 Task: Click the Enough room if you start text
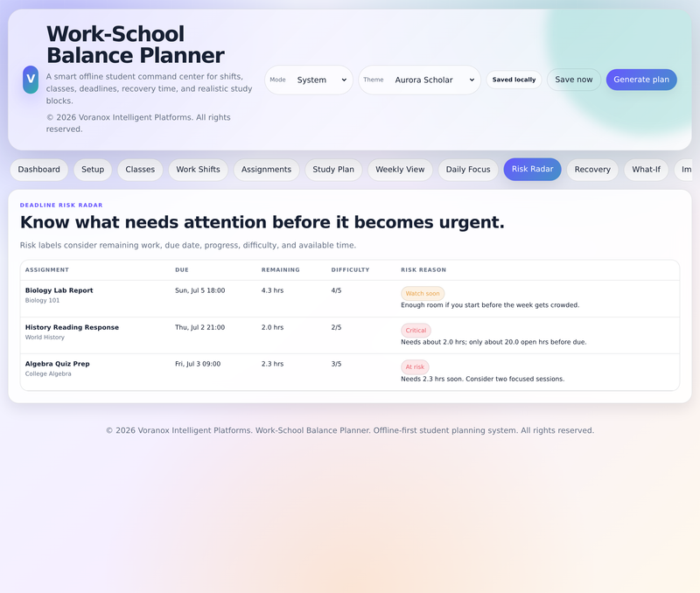point(490,305)
